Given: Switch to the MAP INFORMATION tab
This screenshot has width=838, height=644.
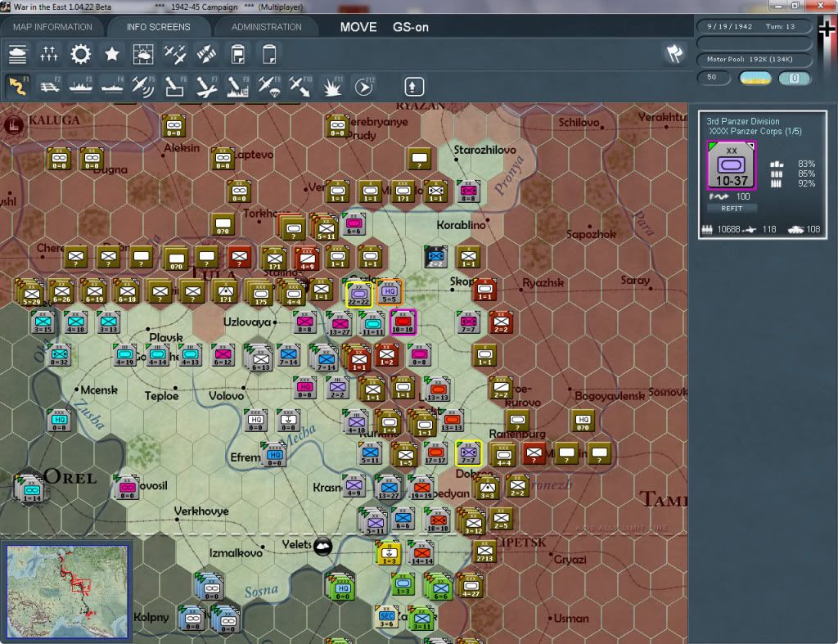Looking at the screenshot, I should pyautogui.click(x=52, y=27).
